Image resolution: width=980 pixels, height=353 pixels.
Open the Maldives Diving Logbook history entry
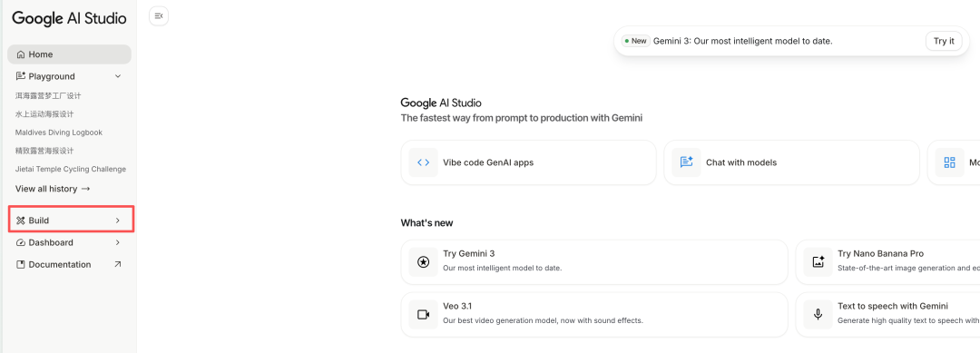coord(59,132)
